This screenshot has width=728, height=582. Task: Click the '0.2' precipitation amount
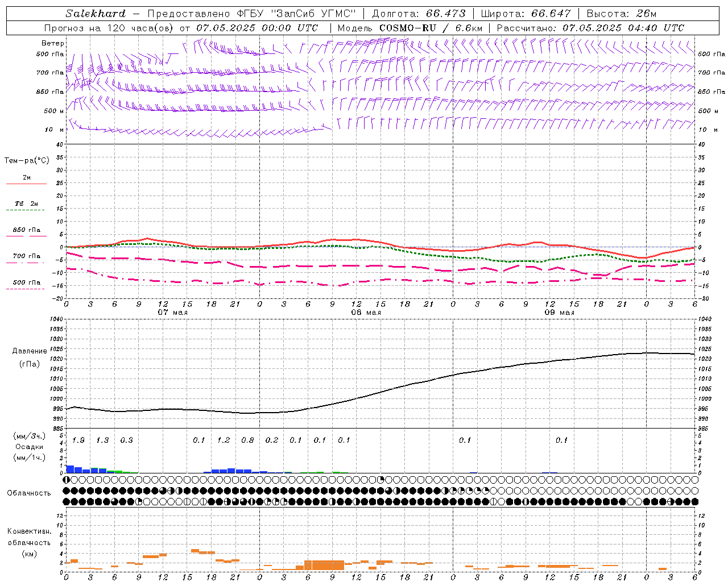point(272,440)
